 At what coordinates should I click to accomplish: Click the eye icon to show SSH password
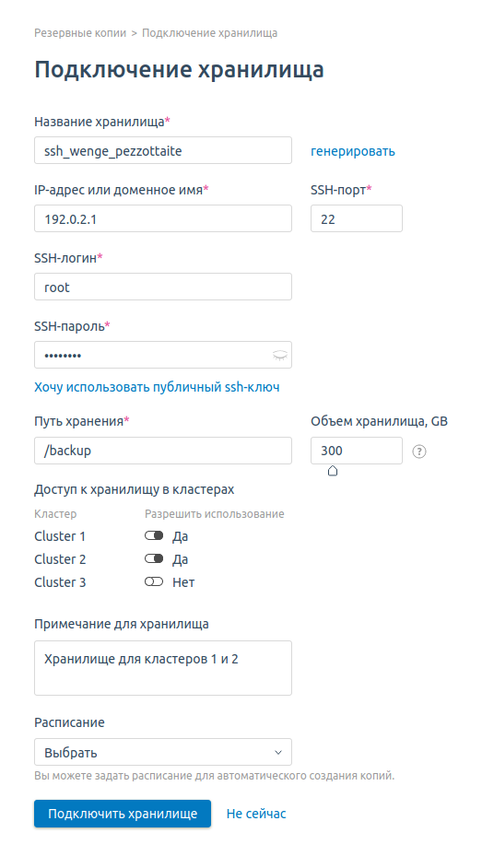pos(280,356)
